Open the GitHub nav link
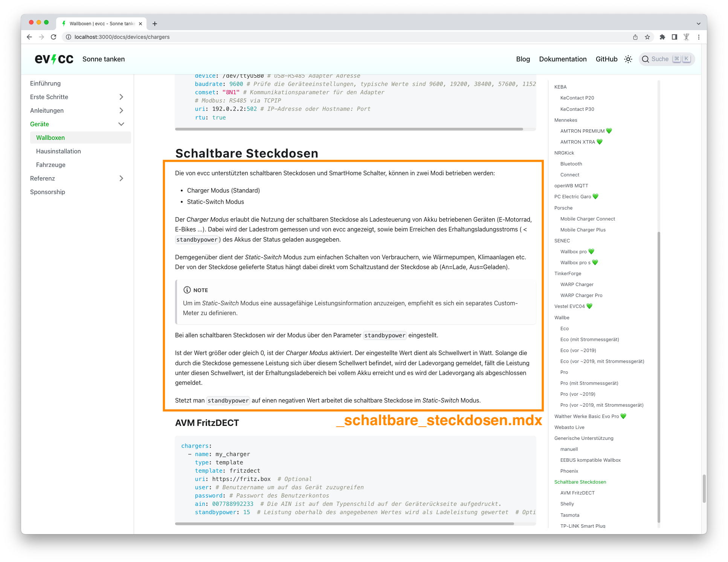728x562 pixels. click(606, 59)
